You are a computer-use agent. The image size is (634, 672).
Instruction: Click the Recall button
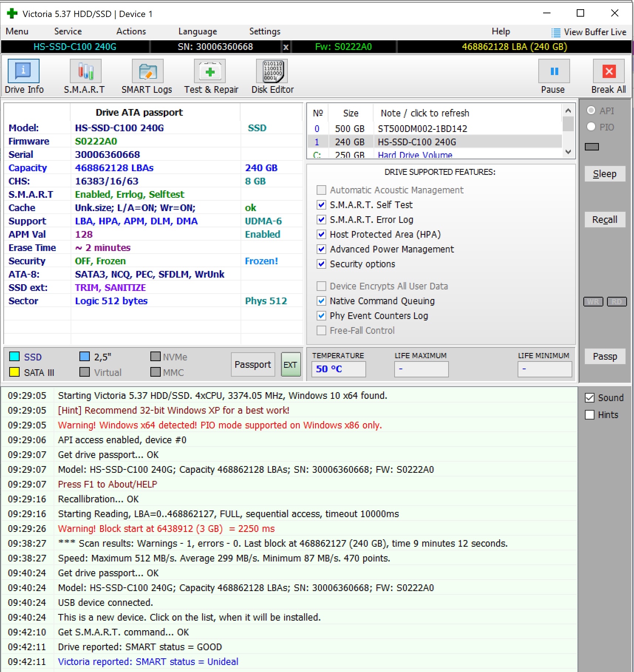[605, 220]
